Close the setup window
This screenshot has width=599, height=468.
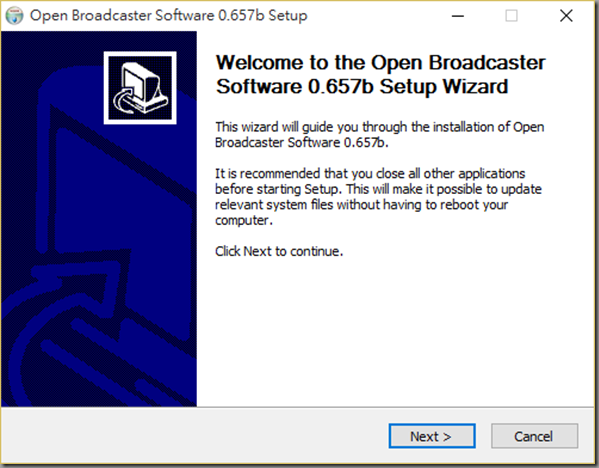pyautogui.click(x=566, y=16)
